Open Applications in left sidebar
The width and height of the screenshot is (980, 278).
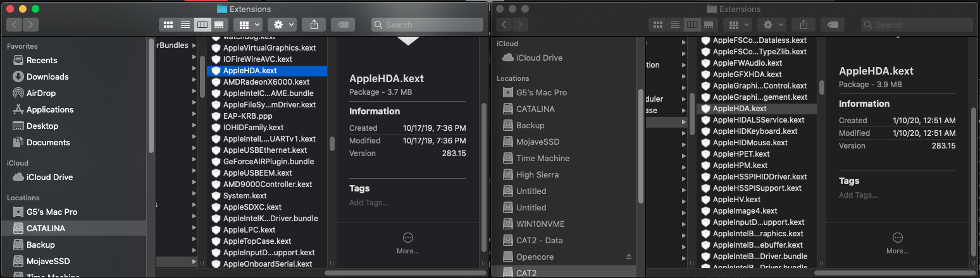point(50,109)
